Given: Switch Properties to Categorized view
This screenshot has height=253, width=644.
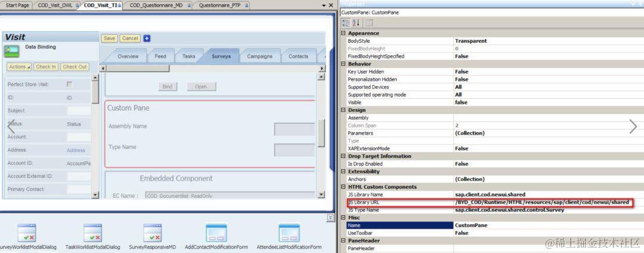Looking at the screenshot, I should 345,23.
